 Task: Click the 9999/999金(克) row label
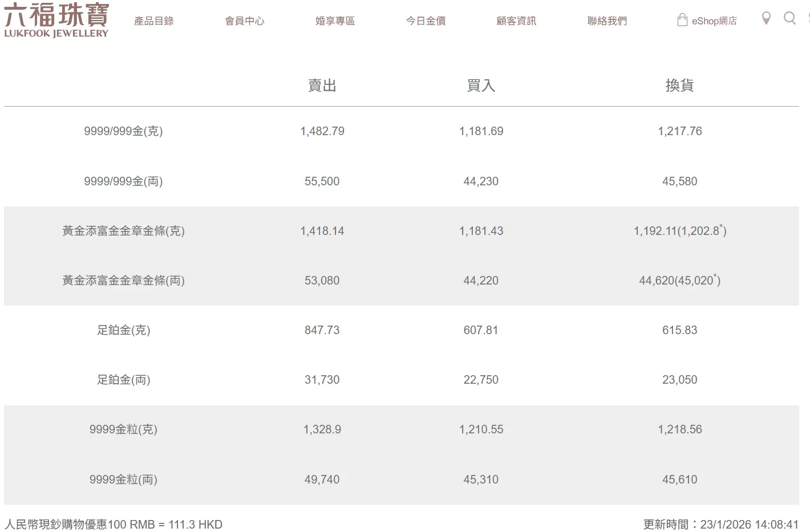point(123,131)
